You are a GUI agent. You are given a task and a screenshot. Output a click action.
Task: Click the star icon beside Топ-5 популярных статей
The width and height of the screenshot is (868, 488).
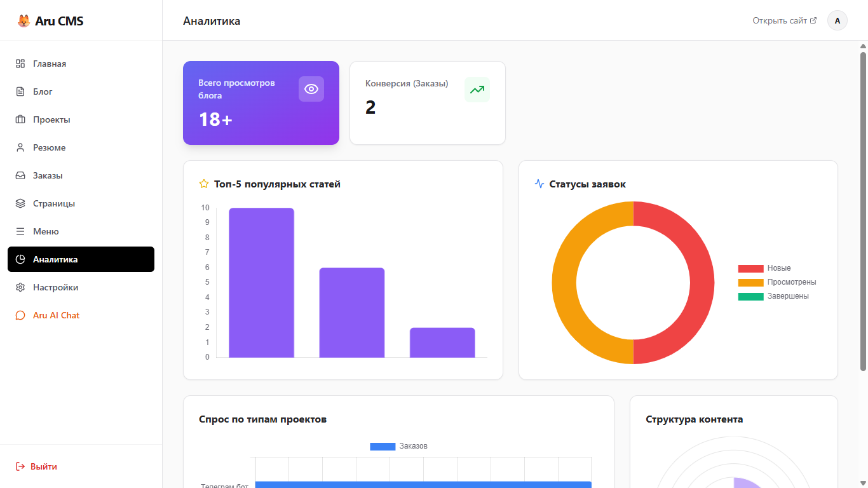click(x=204, y=184)
